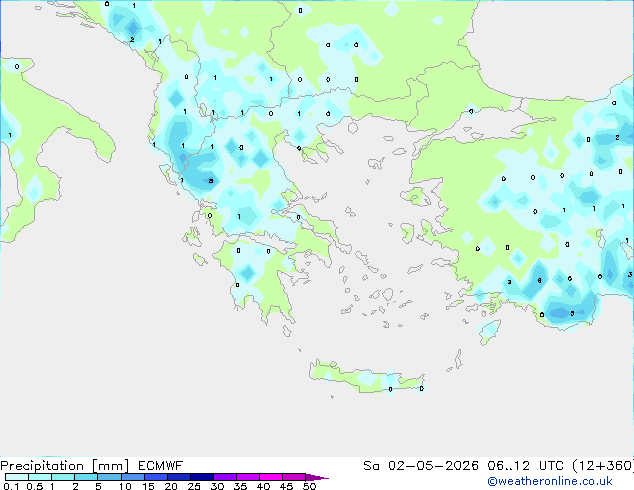Click the 'Precipitation [mm]' title text

pos(65,466)
